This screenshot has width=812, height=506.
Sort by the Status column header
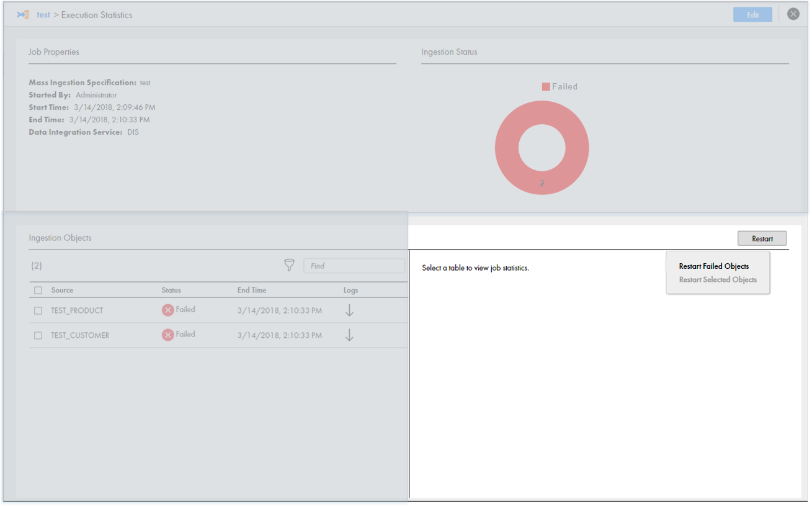(171, 290)
